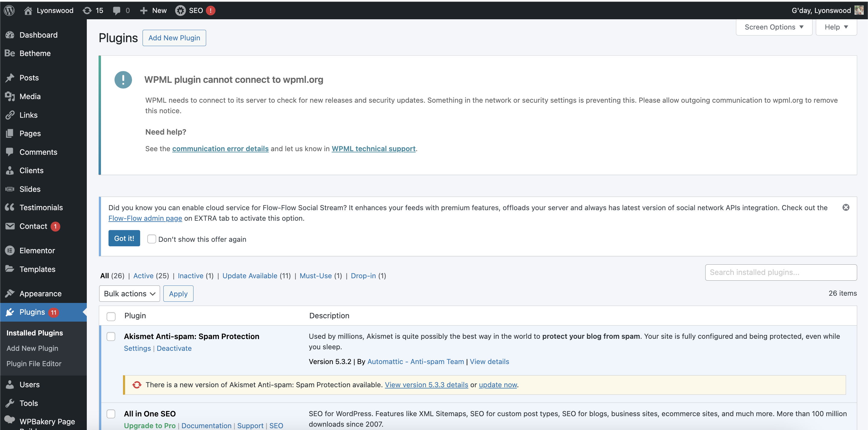Click the Links chain icon
The width and height of the screenshot is (868, 430).
(10, 115)
